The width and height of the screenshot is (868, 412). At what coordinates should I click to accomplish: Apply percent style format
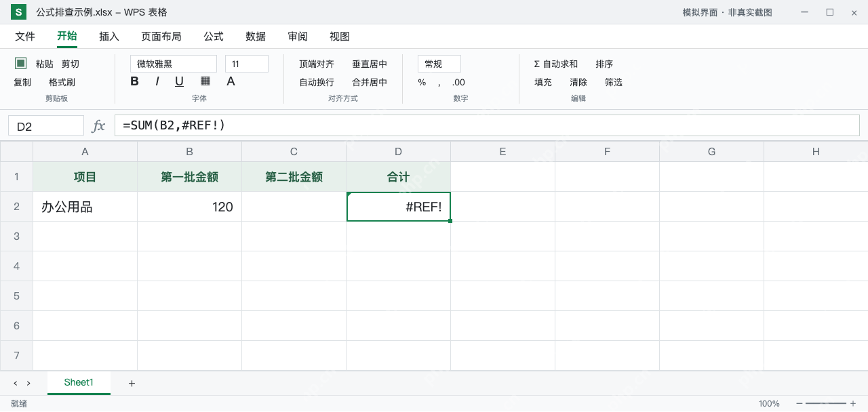422,82
